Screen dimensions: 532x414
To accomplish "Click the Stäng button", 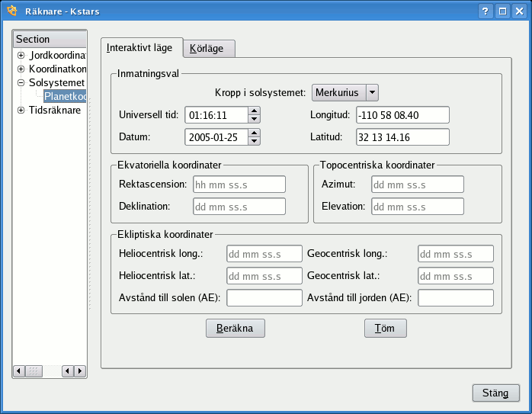I will pos(495,393).
